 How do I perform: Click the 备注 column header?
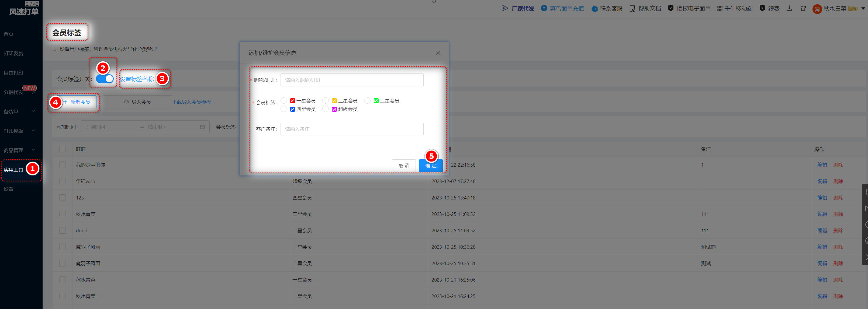(706, 149)
